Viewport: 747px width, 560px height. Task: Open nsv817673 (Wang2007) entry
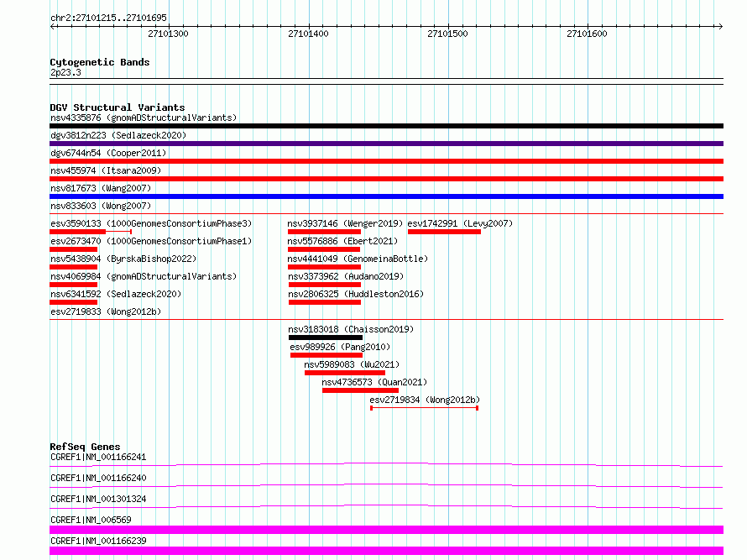[x=101, y=188]
